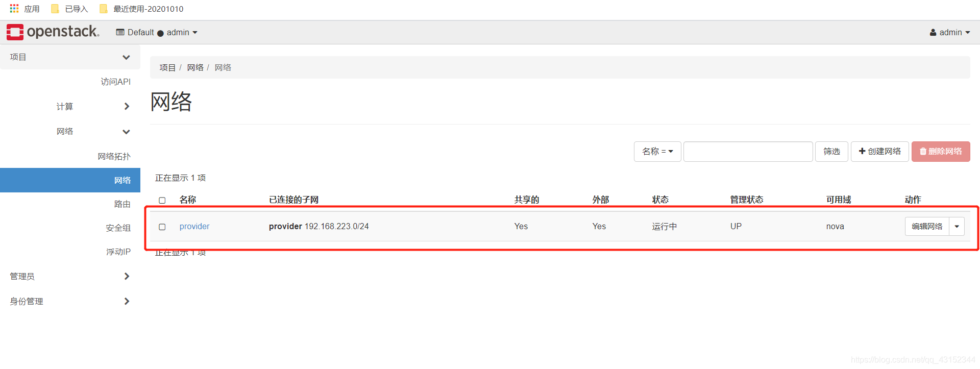Screen dimensions: 980x369
Task: Open 浮动IP in sidebar
Action: (x=118, y=252)
